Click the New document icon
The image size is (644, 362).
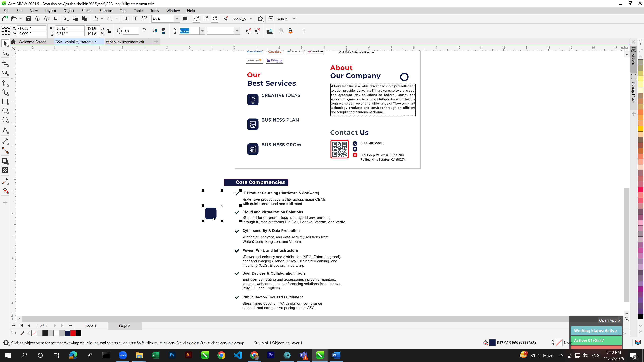tap(5, 19)
